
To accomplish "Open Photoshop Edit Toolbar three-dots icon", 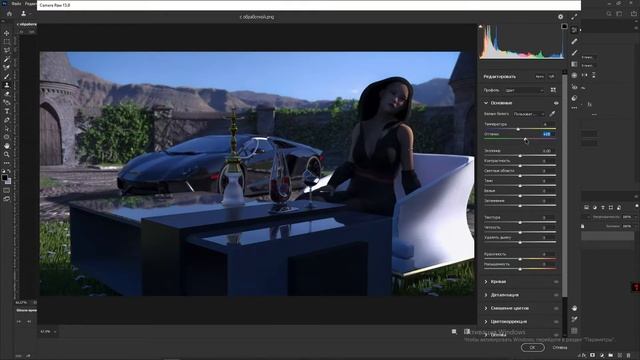I will pos(7,163).
